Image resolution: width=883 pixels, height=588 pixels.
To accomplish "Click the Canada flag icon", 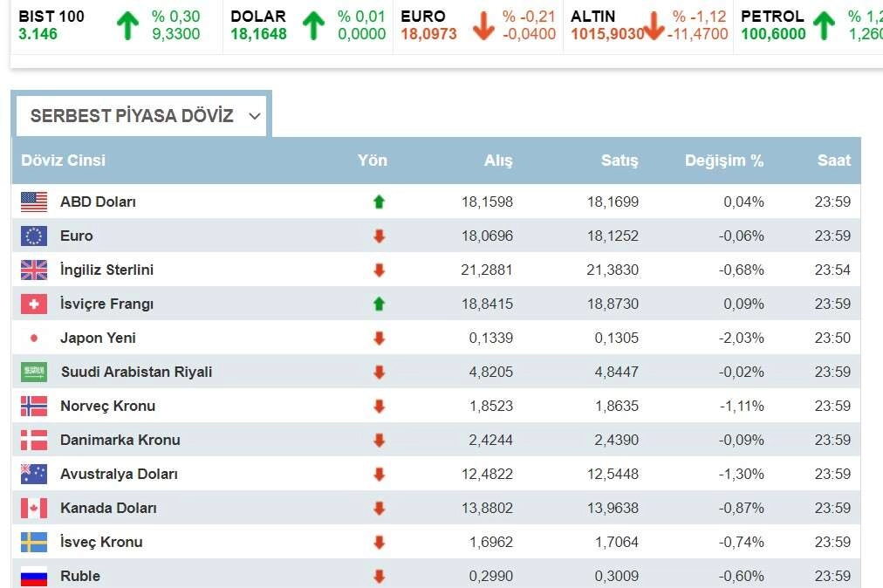I will pyautogui.click(x=34, y=508).
